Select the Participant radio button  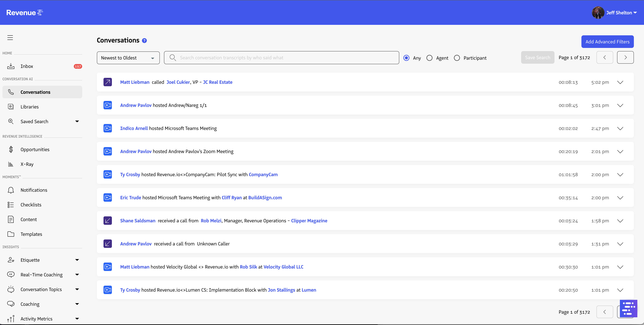[457, 58]
